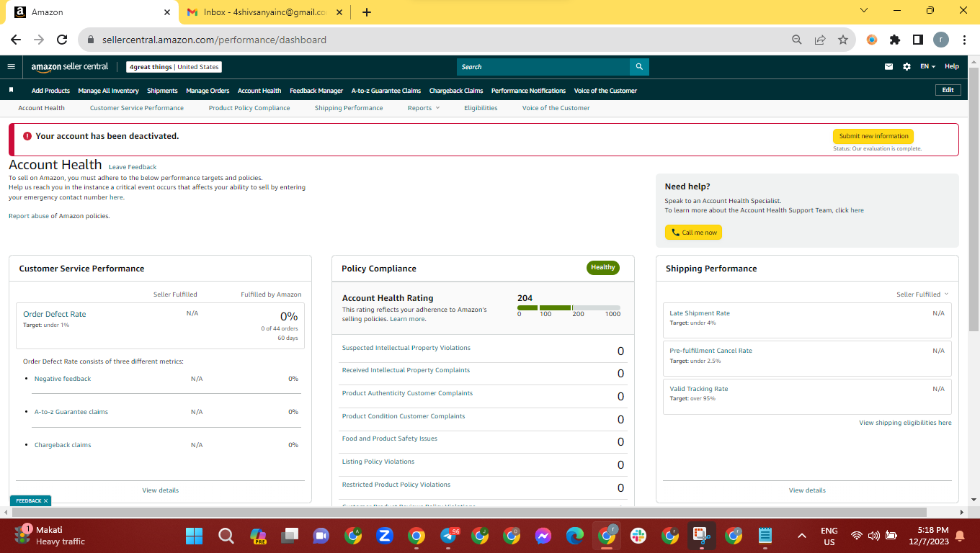The image size is (980, 553).
Task: Reload the page with the refresh icon
Action: pyautogui.click(x=62, y=40)
